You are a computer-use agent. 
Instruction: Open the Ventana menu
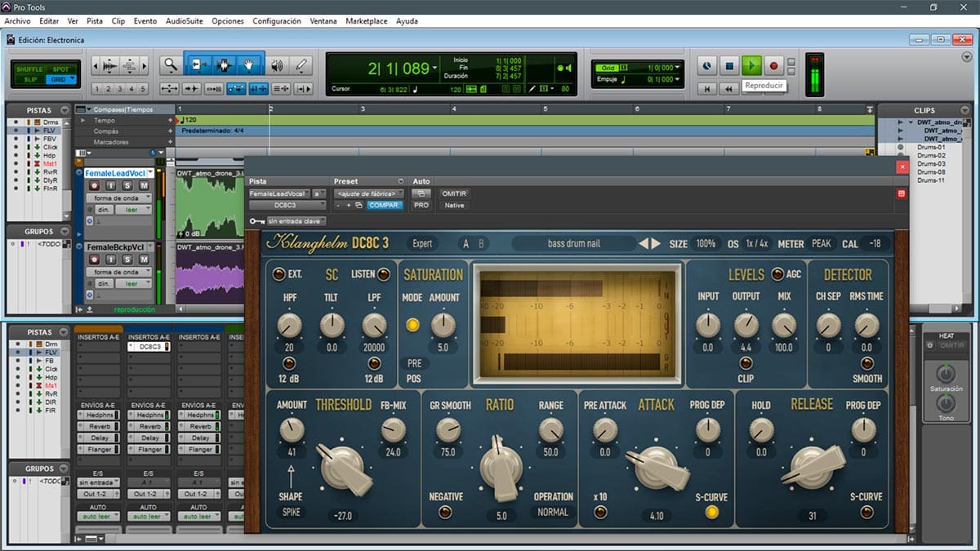point(323,20)
